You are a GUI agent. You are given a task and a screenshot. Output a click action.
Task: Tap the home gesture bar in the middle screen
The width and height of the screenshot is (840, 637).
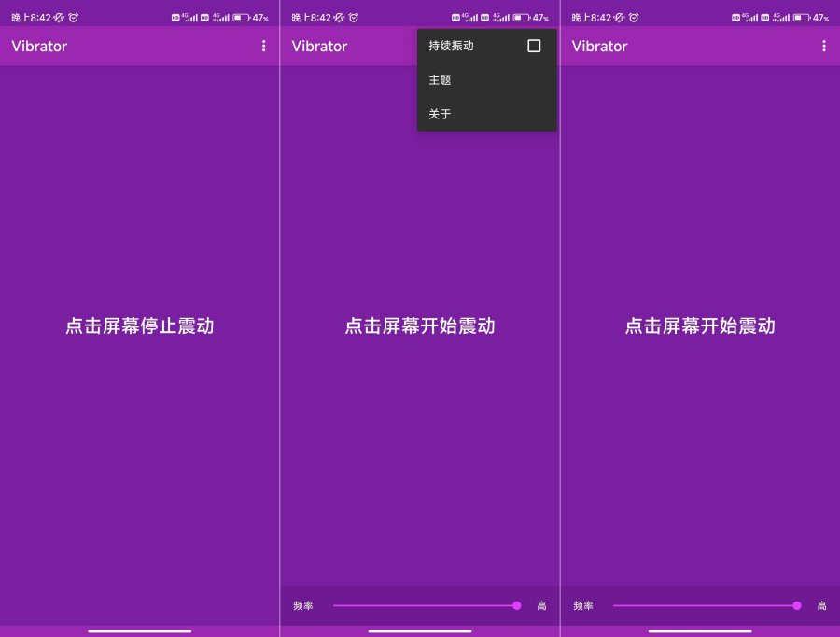pos(420,631)
